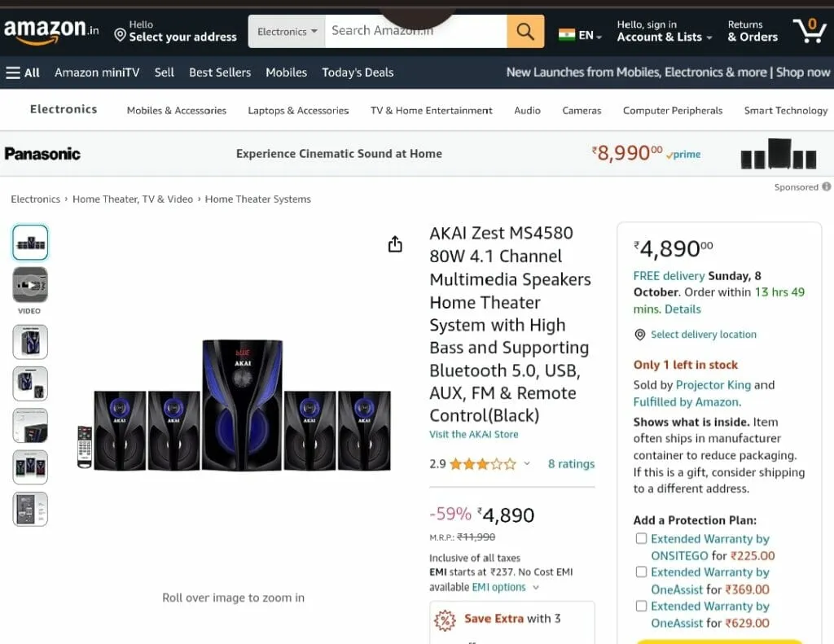Viewport: 834px width, 644px height.
Task: Click New Launches Shop now banner link
Action: pos(668,72)
